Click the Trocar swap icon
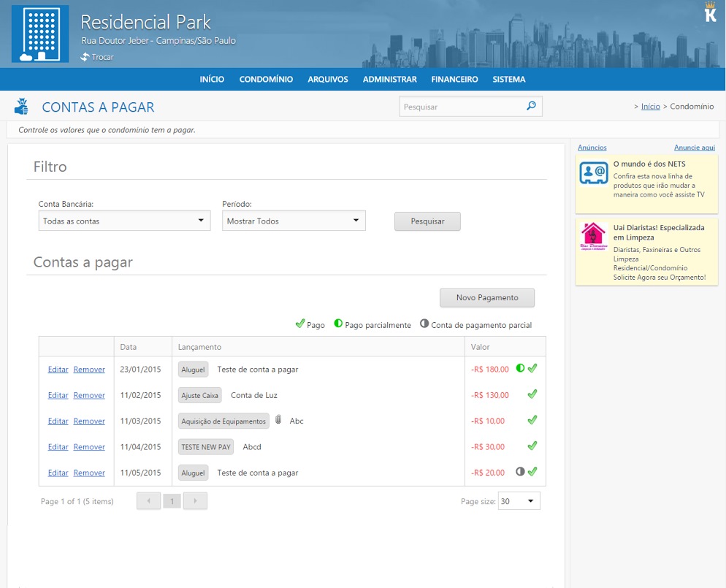The width and height of the screenshot is (726, 588). pyautogui.click(x=85, y=57)
